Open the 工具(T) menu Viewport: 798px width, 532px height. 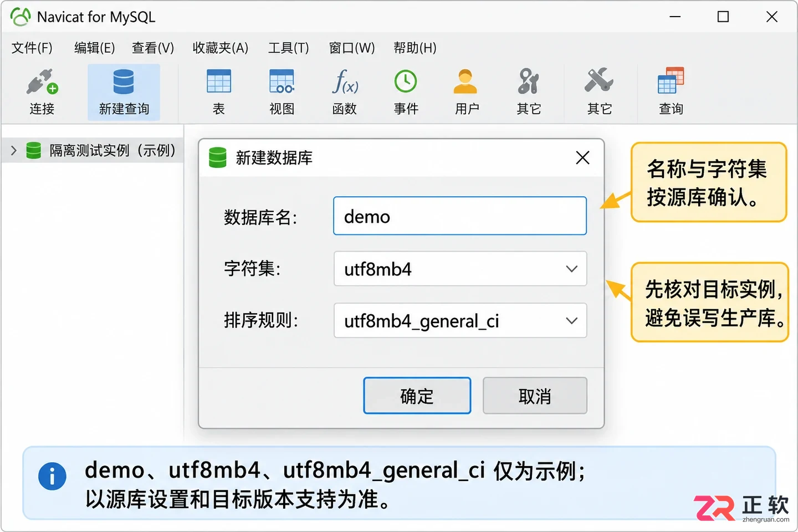point(289,48)
